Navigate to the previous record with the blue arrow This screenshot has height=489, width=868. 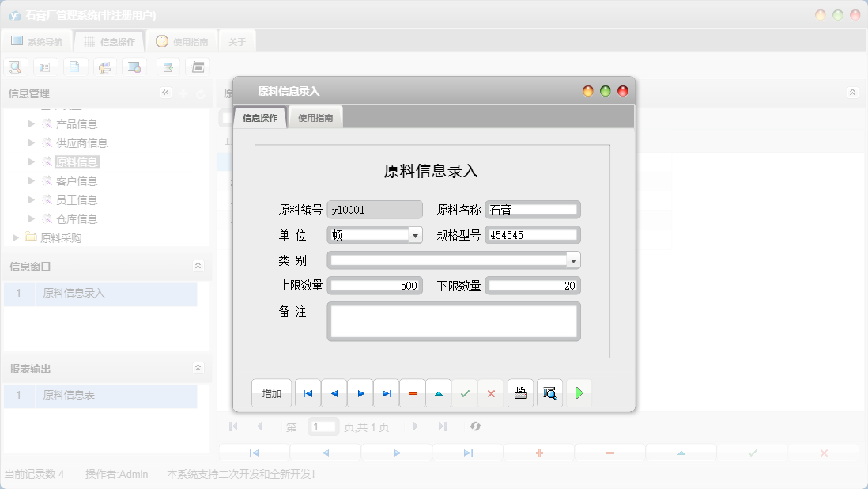coord(333,393)
